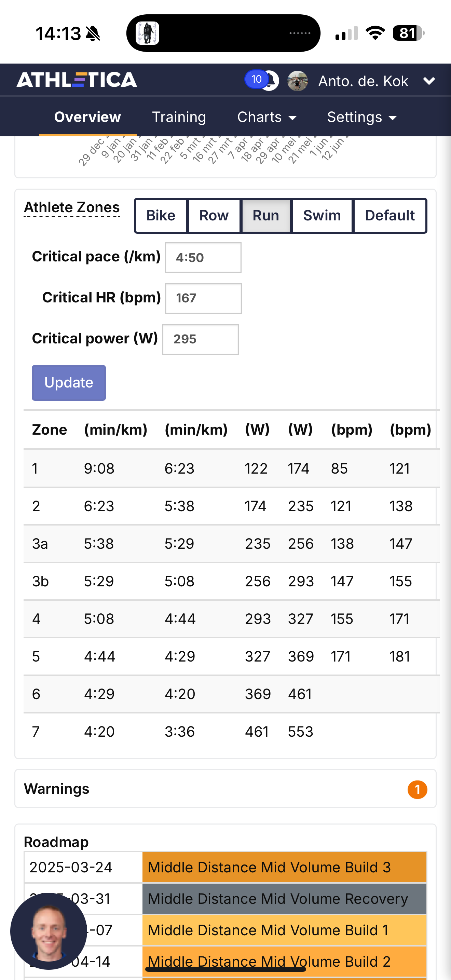Switch athlete zones to Row
This screenshot has width=451, height=980.
(214, 215)
